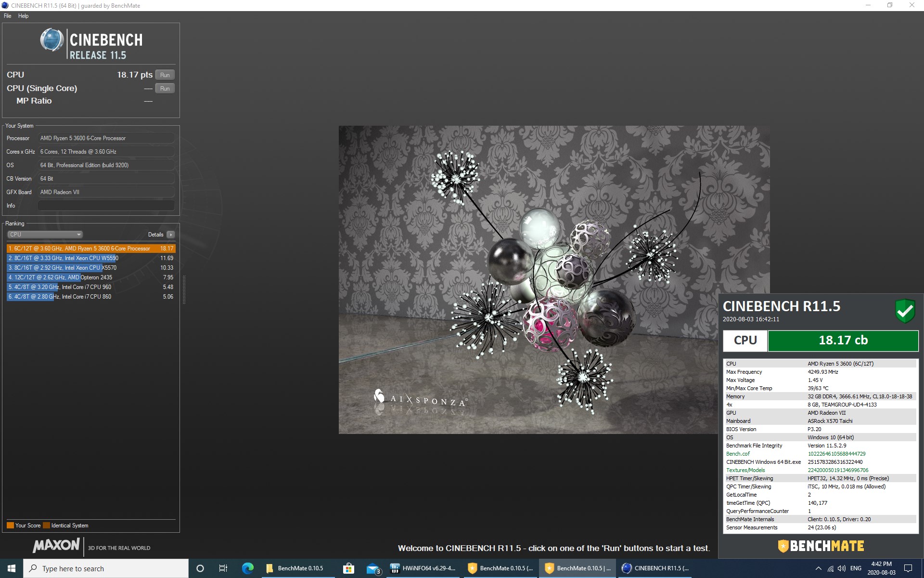The height and width of the screenshot is (578, 924).
Task: Click the Cinebench title bar app icon
Action: click(5, 5)
